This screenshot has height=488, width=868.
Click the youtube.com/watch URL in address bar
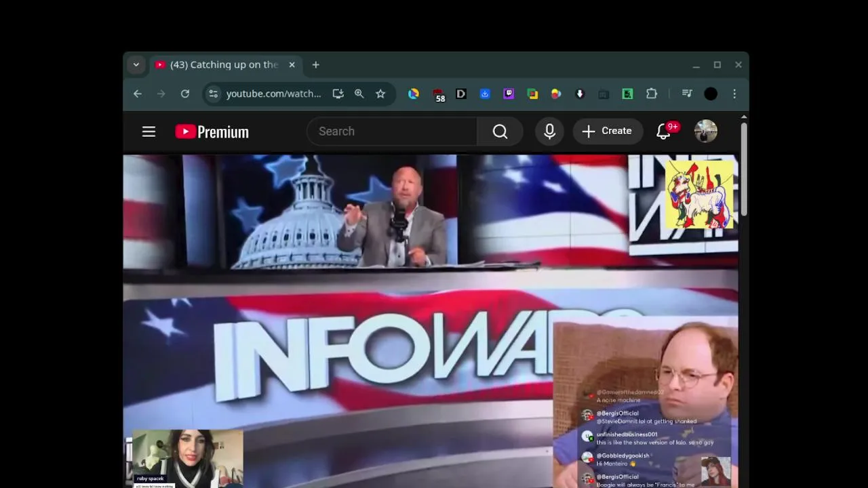[x=273, y=94]
